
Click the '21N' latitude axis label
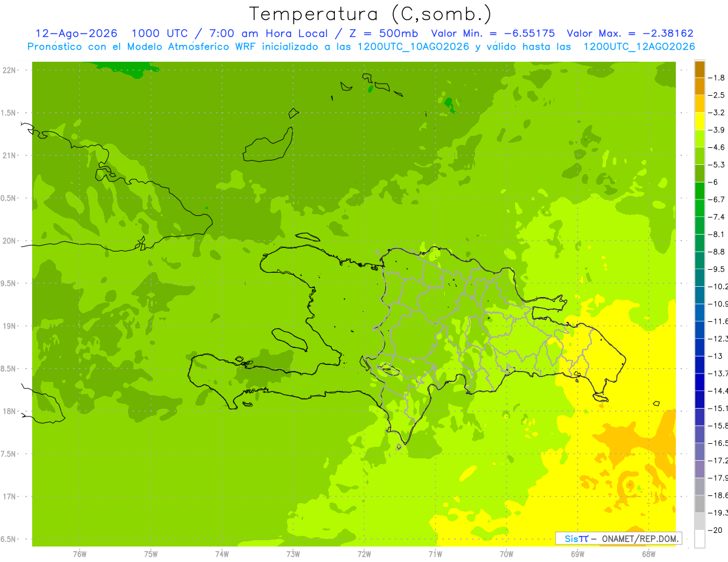click(x=10, y=155)
